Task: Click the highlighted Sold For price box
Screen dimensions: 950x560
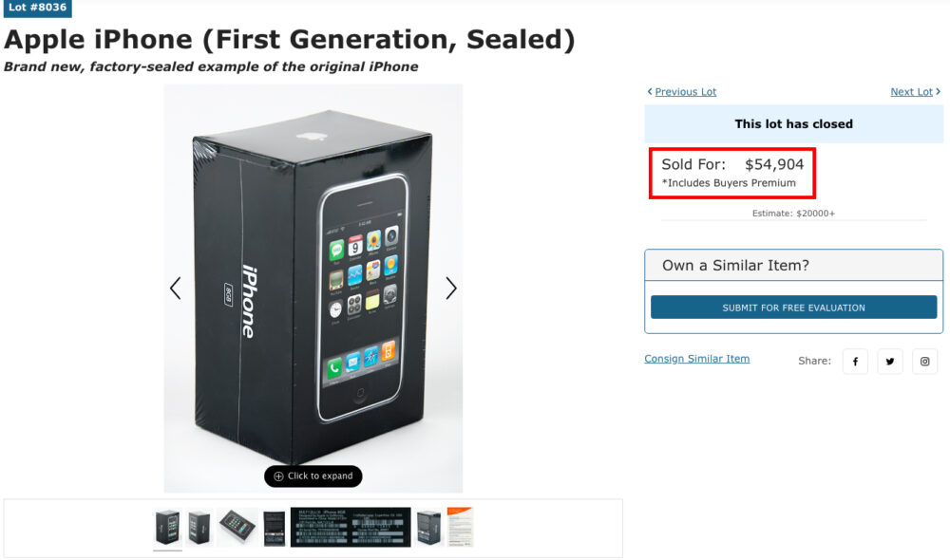Action: (x=731, y=173)
